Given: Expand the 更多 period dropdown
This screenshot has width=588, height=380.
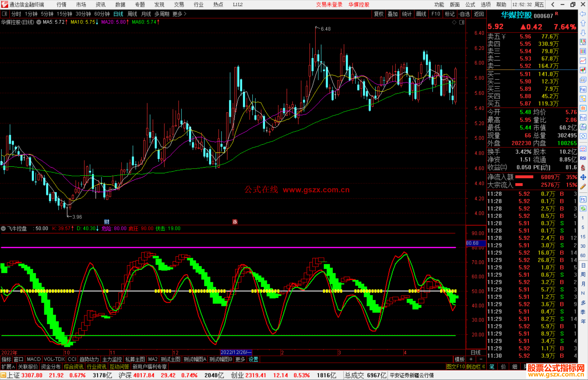Looking at the screenshot, I should coord(179,14).
